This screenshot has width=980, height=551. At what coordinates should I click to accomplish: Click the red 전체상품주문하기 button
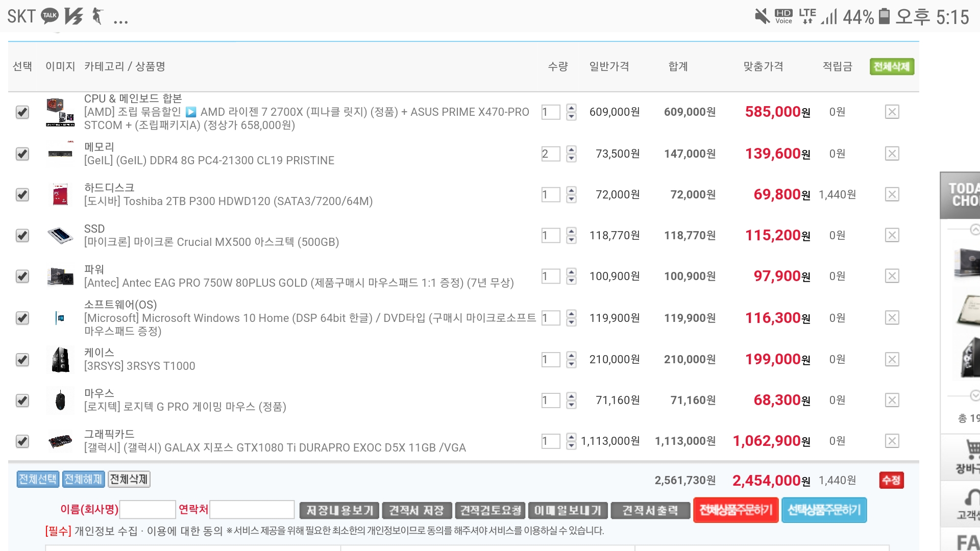tap(736, 510)
